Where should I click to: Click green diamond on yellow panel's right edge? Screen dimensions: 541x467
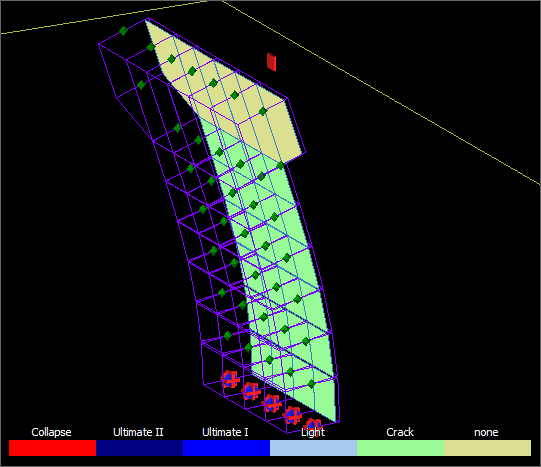pyautogui.click(x=263, y=111)
